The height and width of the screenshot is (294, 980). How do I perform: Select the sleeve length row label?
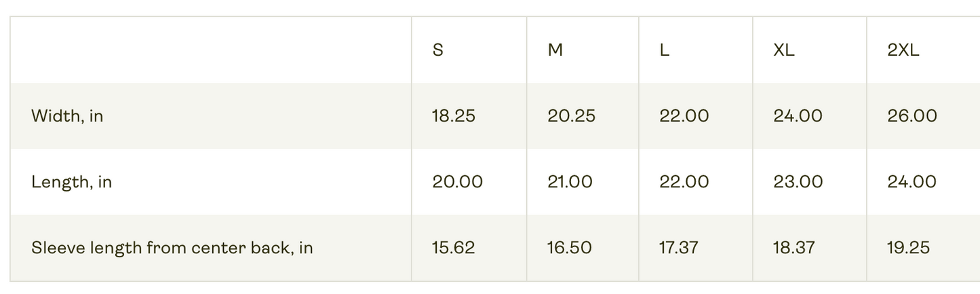(172, 248)
